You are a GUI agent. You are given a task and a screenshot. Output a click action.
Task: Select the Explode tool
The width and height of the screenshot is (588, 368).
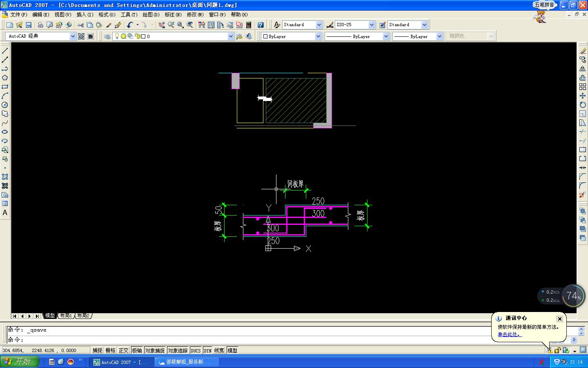[583, 195]
